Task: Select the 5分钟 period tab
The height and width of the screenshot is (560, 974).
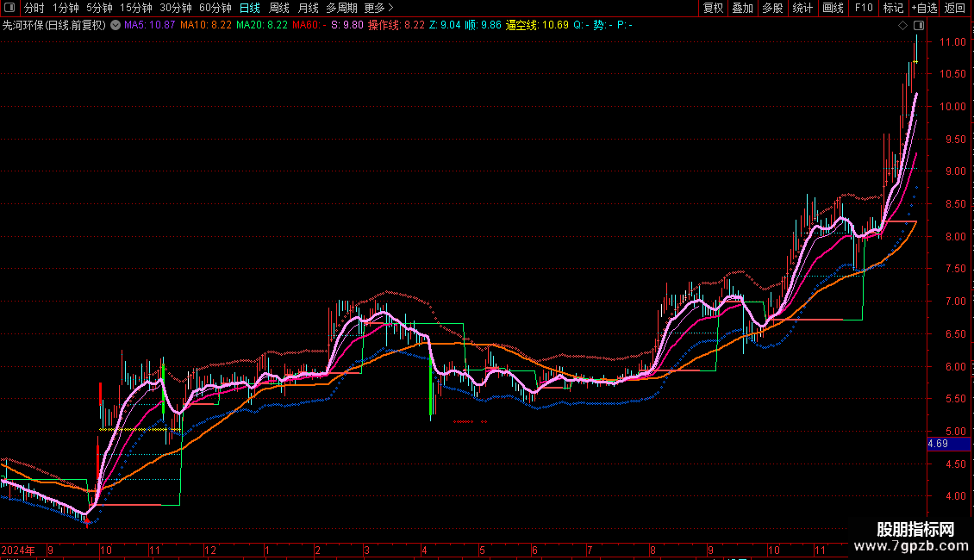Action: (x=99, y=8)
